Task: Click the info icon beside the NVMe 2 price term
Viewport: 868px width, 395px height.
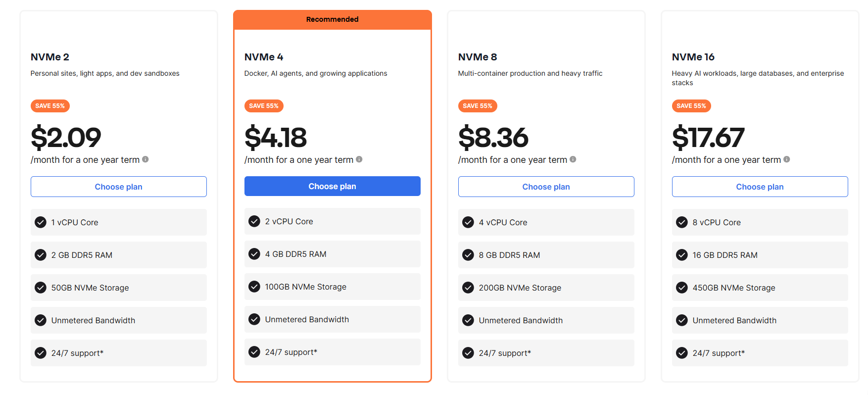Action: 145,159
